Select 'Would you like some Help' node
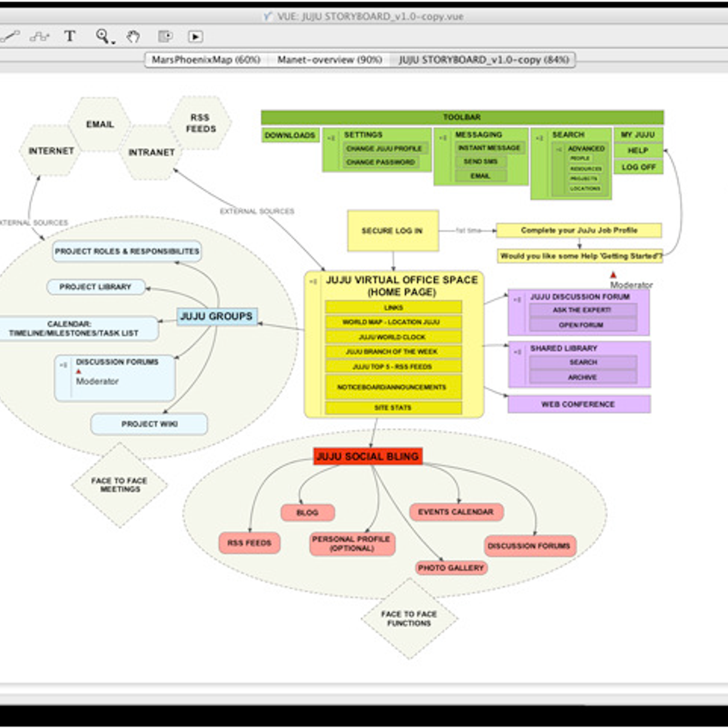 [x=580, y=256]
